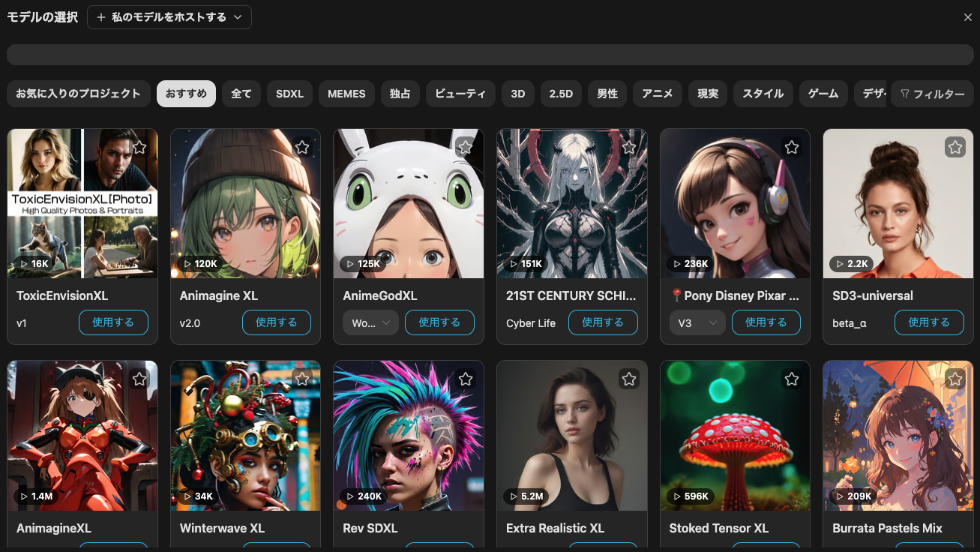Use the AnimeGodXL model

click(439, 322)
